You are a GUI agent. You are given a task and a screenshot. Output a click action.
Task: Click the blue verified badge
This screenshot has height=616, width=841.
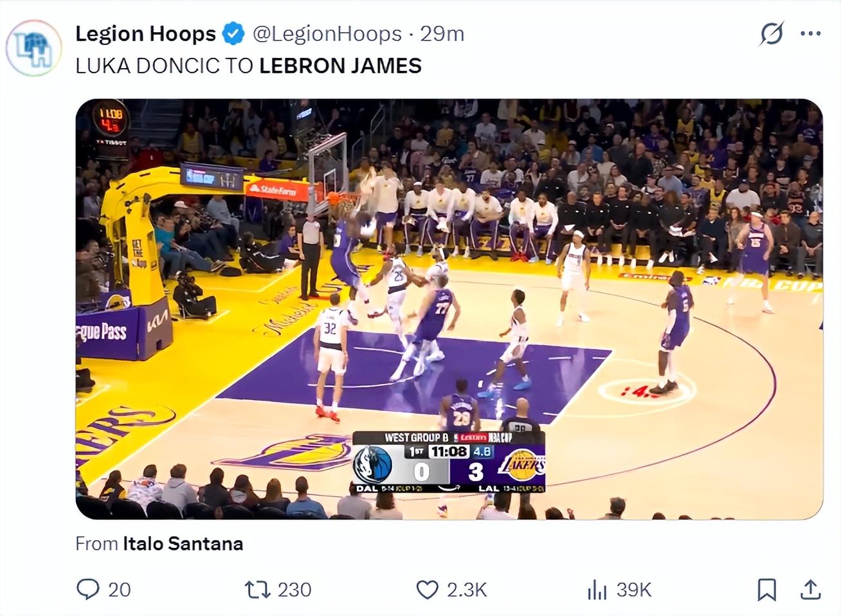[x=233, y=33]
